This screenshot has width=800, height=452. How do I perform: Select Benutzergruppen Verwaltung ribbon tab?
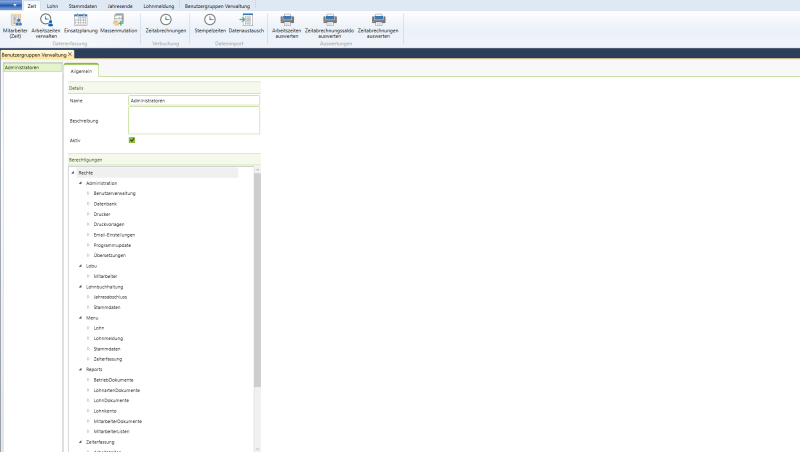(x=217, y=6)
